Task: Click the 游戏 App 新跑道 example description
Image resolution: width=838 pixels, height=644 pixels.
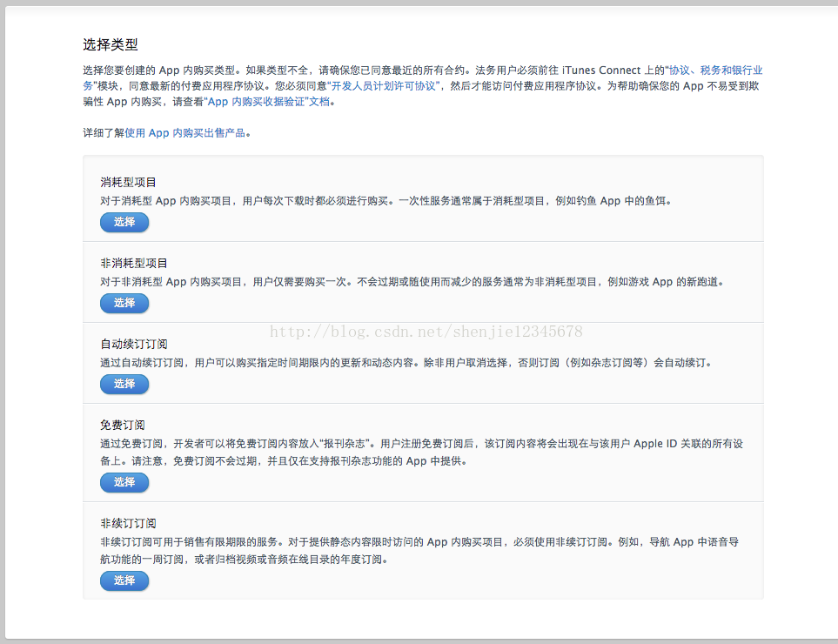Action: click(412, 282)
